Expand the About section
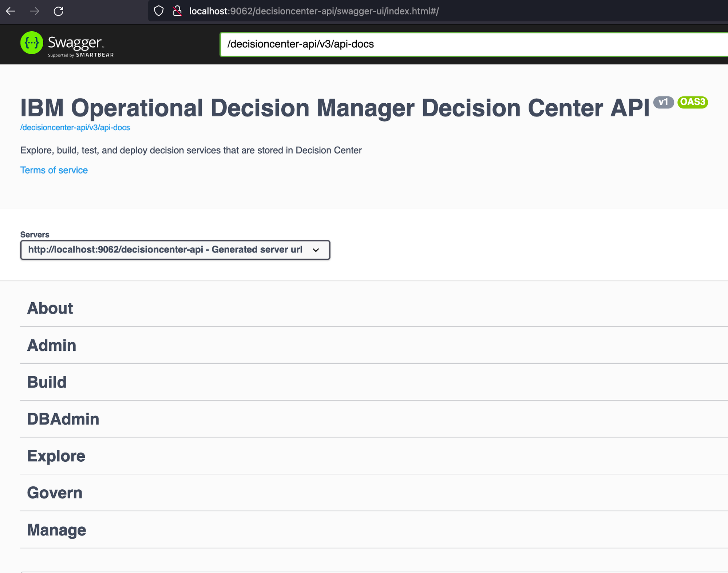The height and width of the screenshot is (573, 728). pyautogui.click(x=50, y=308)
